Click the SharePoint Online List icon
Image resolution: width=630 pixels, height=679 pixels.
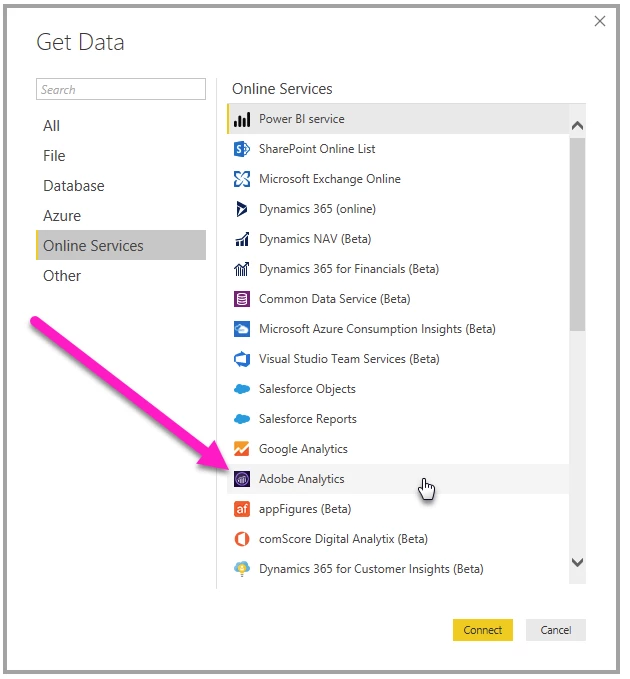pyautogui.click(x=242, y=149)
